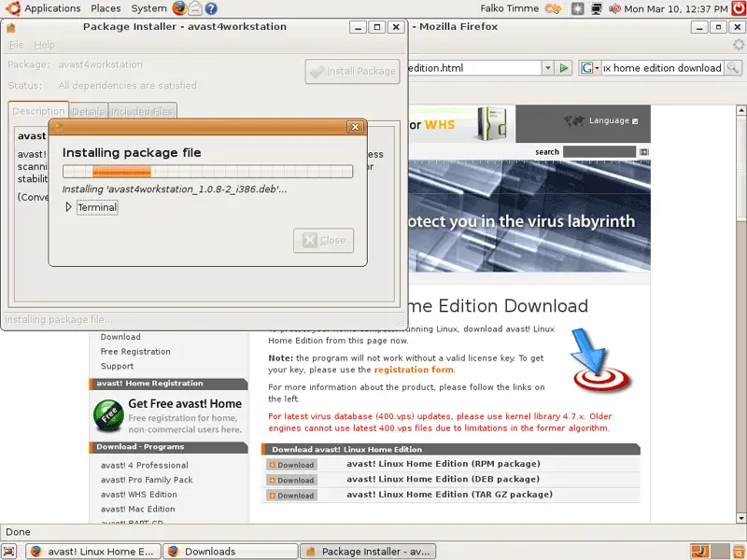Image resolution: width=747 pixels, height=560 pixels.
Task: Click the clock showing Mon Mar 10
Action: point(675,8)
